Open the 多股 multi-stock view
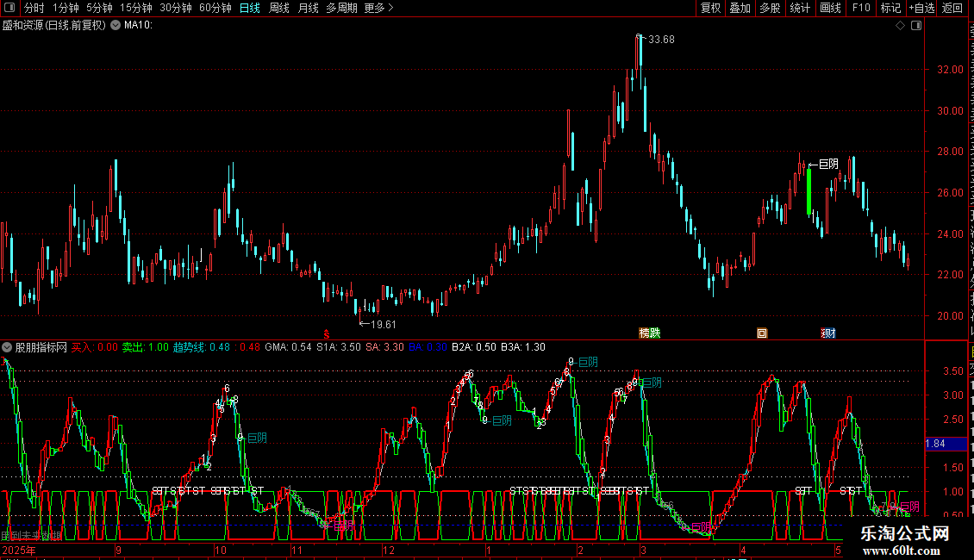The image size is (974, 560). click(770, 8)
